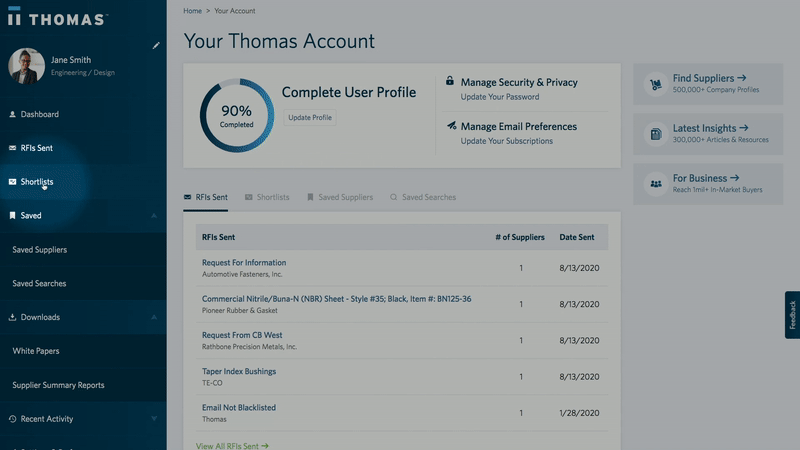Open the Feedback side tab
Viewport: 800px width, 450px height.
(792, 315)
